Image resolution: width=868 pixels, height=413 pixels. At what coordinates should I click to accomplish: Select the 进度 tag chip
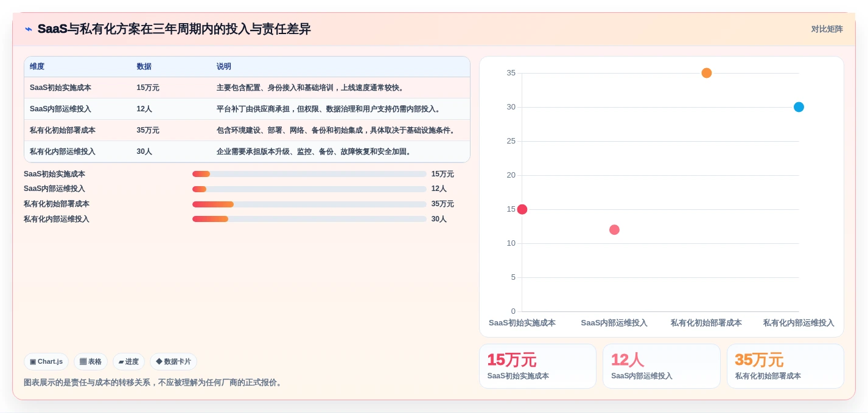click(x=128, y=361)
